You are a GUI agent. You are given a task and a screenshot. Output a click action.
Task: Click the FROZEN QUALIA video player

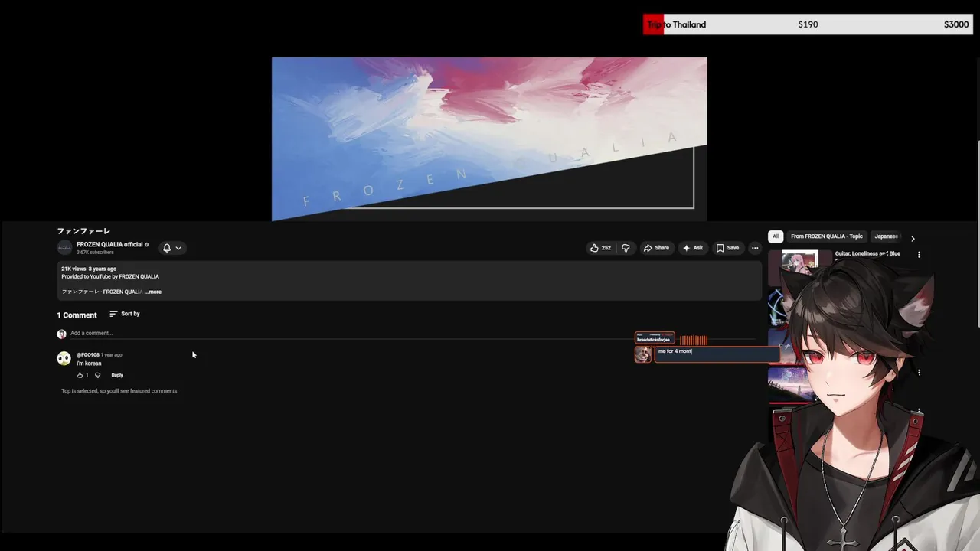click(x=489, y=139)
